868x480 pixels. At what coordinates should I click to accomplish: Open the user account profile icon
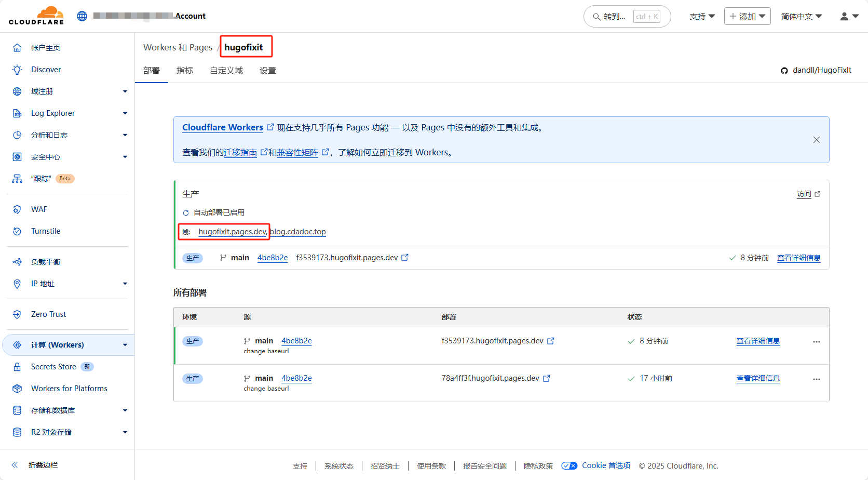[849, 16]
